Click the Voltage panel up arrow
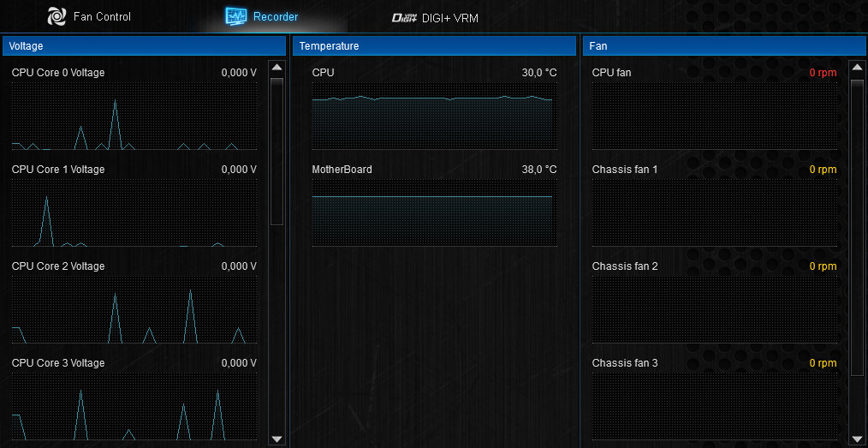The height and width of the screenshot is (448, 868). pos(277,68)
